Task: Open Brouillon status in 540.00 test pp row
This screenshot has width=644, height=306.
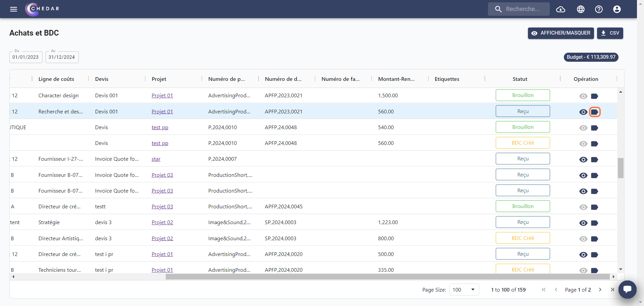Action: click(523, 127)
